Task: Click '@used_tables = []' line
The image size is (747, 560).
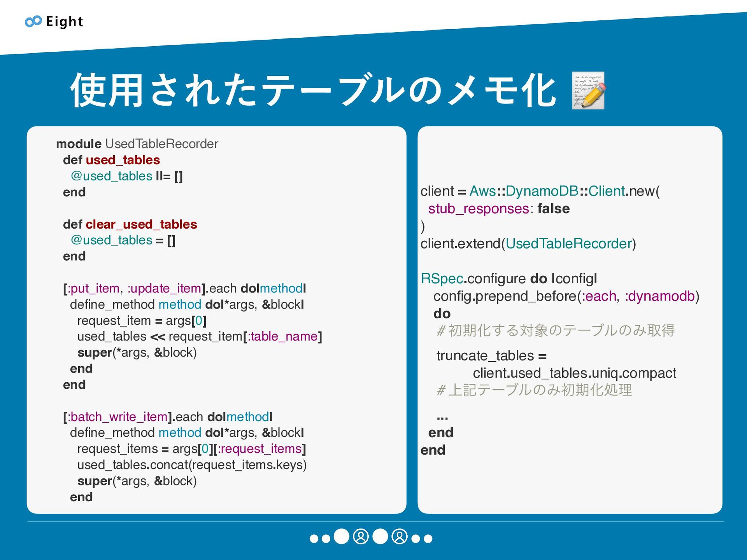Action: pyautogui.click(x=123, y=240)
